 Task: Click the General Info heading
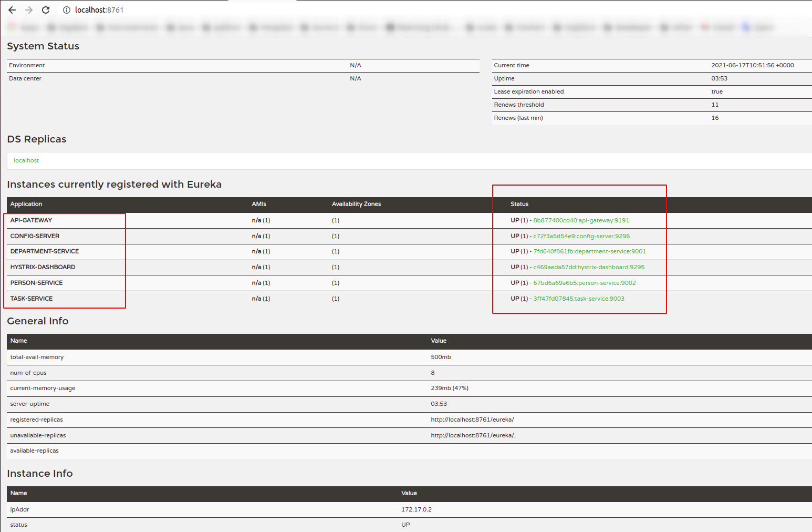click(x=38, y=321)
